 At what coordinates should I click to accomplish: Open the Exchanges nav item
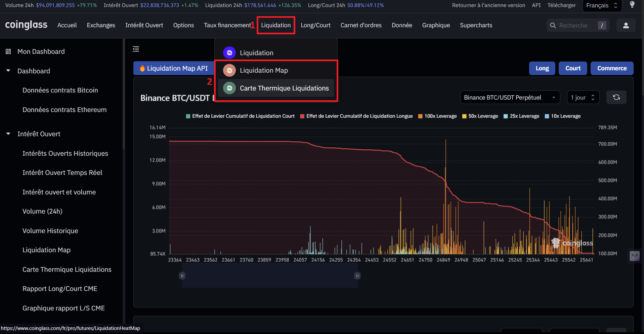pyautogui.click(x=101, y=25)
